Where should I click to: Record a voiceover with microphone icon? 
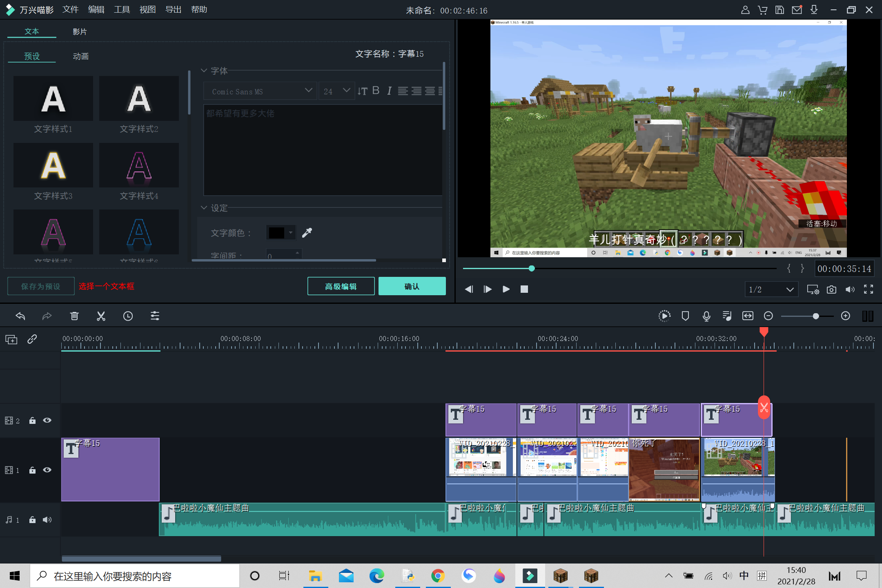(706, 316)
